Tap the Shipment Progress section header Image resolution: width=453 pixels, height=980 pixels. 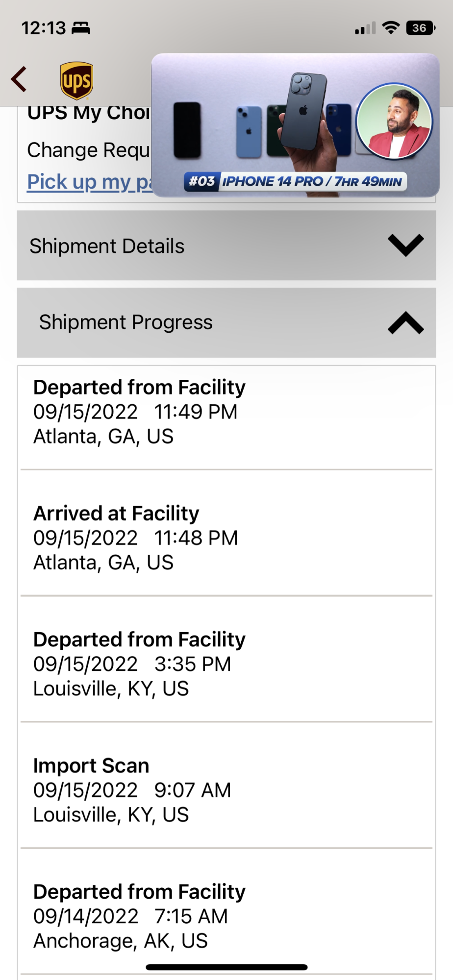pyautogui.click(x=126, y=322)
